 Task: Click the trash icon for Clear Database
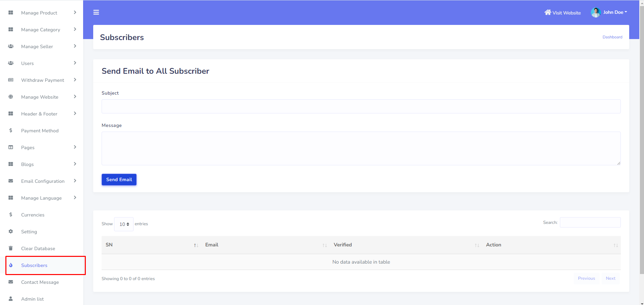pyautogui.click(x=11, y=248)
